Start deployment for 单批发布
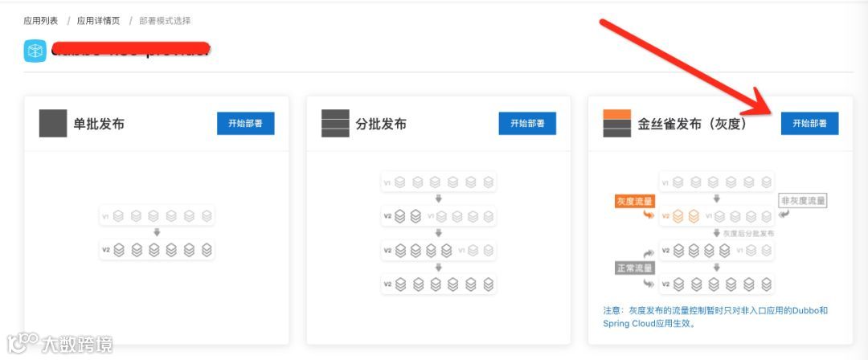Screen dimensions: 868x360 tap(246, 124)
